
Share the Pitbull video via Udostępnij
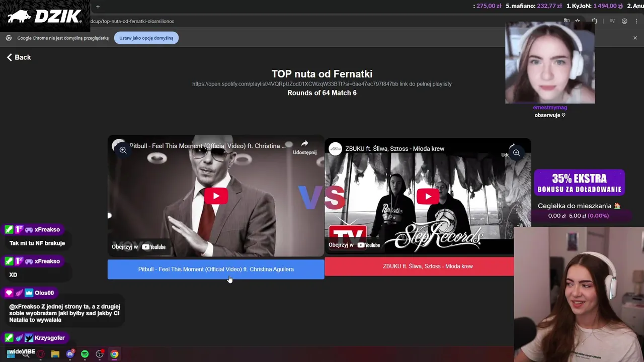[x=304, y=147]
